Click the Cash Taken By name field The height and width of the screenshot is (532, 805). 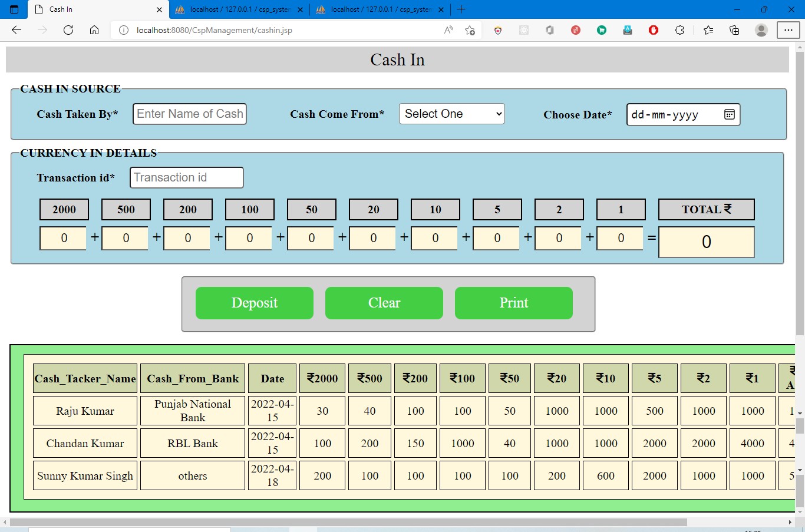click(x=190, y=114)
